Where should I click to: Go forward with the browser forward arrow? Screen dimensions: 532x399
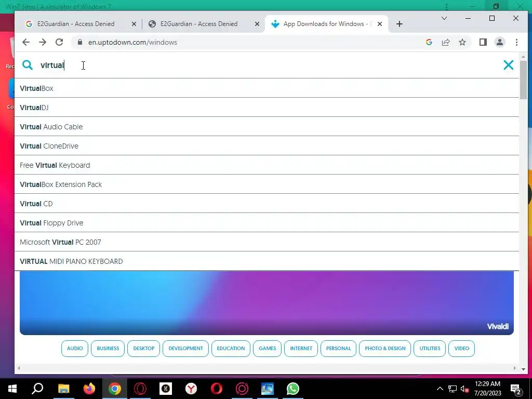43,42
